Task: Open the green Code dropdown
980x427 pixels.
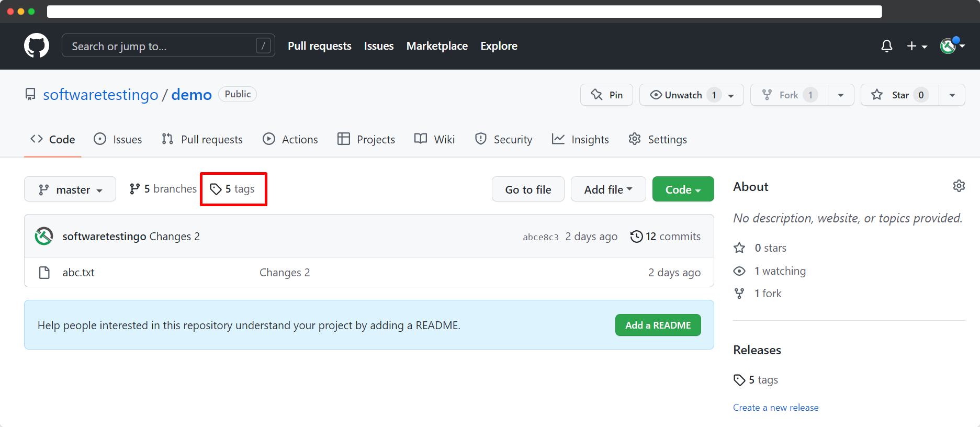Action: 683,189
